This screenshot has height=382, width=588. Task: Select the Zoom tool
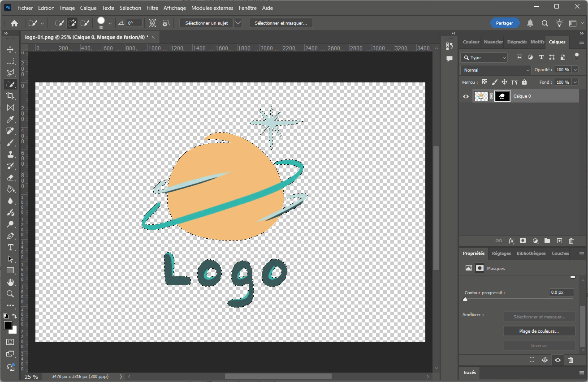tap(10, 294)
